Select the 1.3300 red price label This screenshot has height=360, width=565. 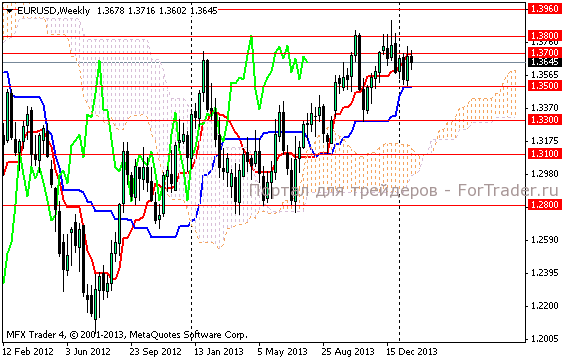pos(545,120)
